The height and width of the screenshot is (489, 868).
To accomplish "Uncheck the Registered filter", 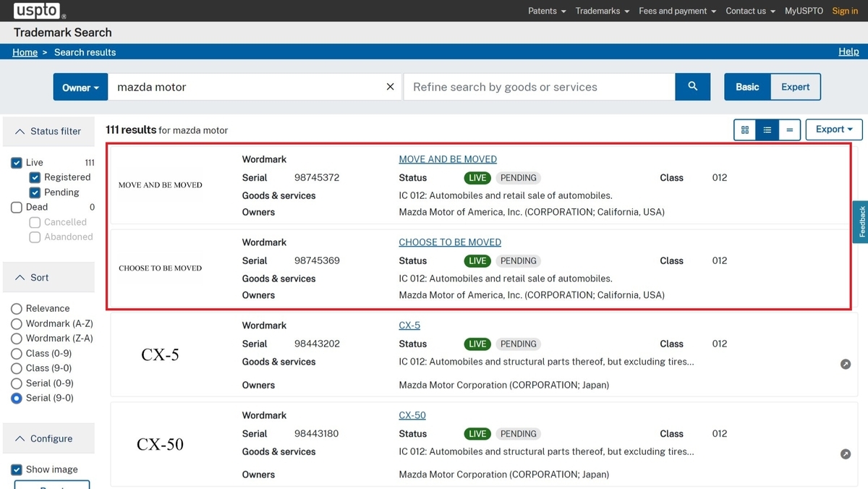I will tap(35, 177).
